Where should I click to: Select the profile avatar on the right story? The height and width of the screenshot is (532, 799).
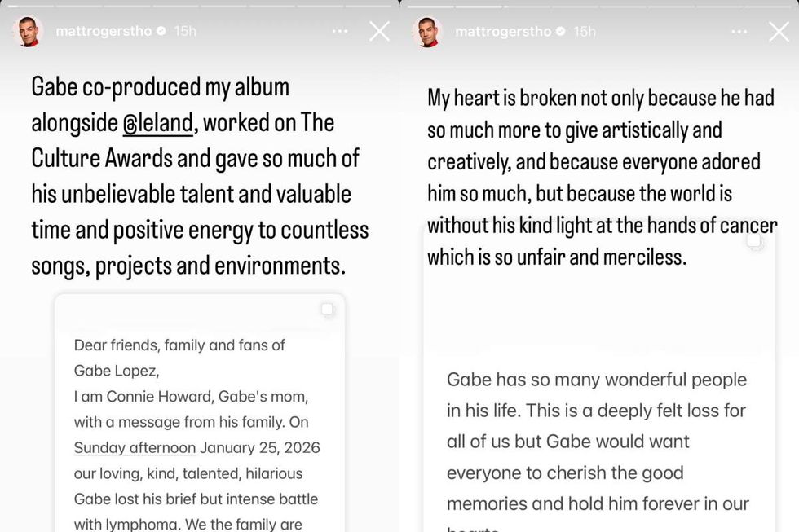pos(427,31)
